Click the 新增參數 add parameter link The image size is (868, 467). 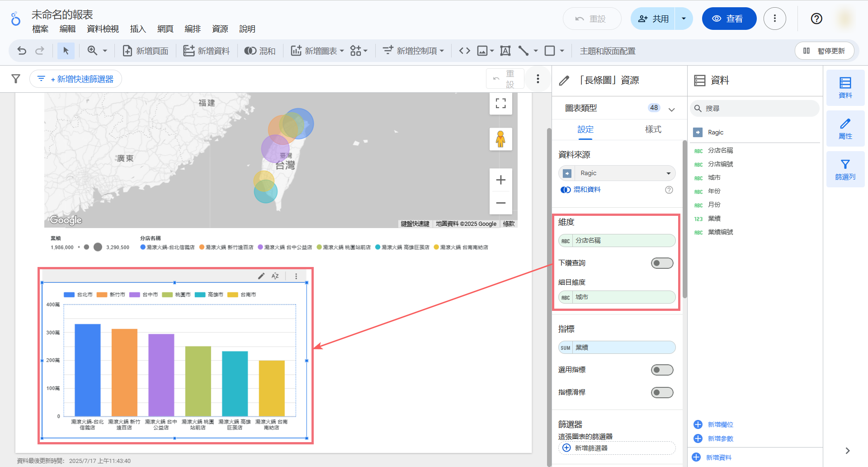pyautogui.click(x=713, y=438)
